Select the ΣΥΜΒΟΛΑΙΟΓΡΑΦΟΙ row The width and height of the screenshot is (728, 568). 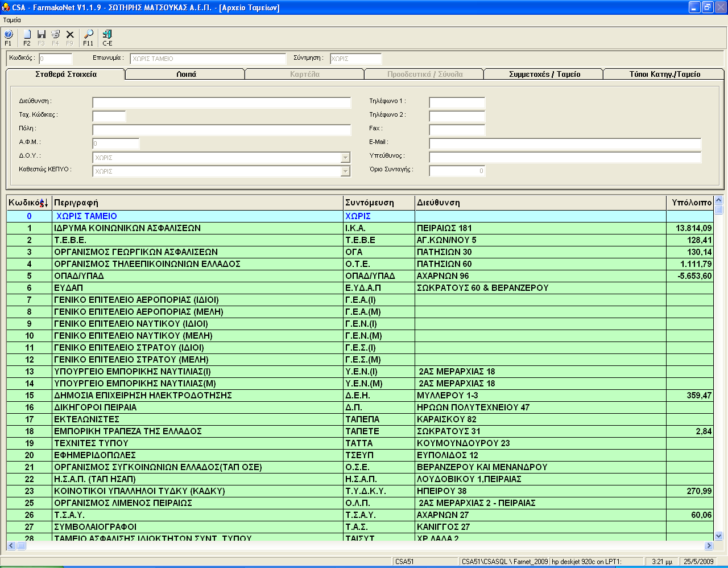point(360,527)
